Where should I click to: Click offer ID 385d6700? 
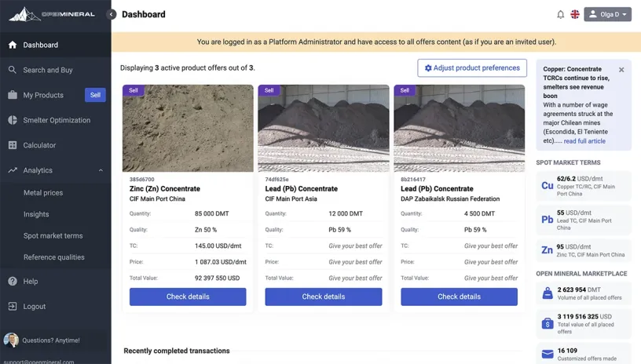coord(142,179)
